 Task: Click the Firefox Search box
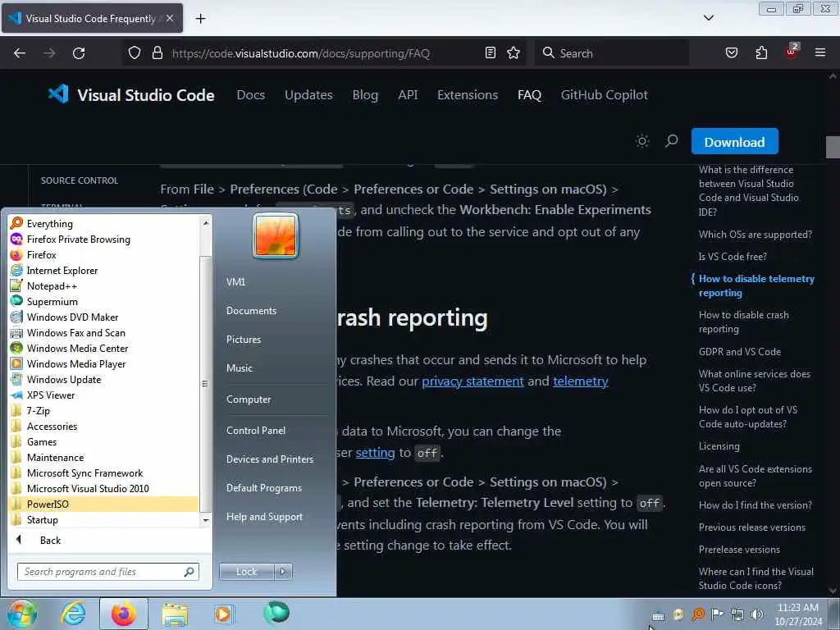tap(612, 53)
